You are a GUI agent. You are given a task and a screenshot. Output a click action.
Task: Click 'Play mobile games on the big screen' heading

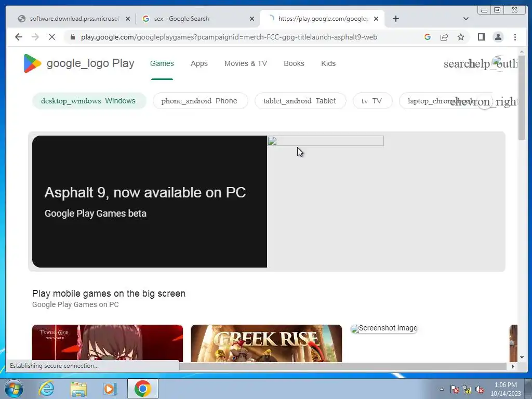tap(109, 294)
